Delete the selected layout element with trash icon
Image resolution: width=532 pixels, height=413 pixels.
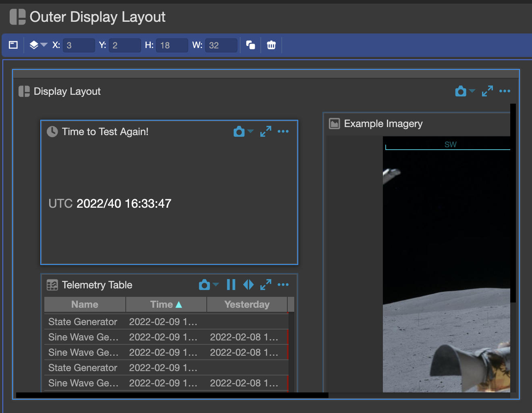(271, 45)
